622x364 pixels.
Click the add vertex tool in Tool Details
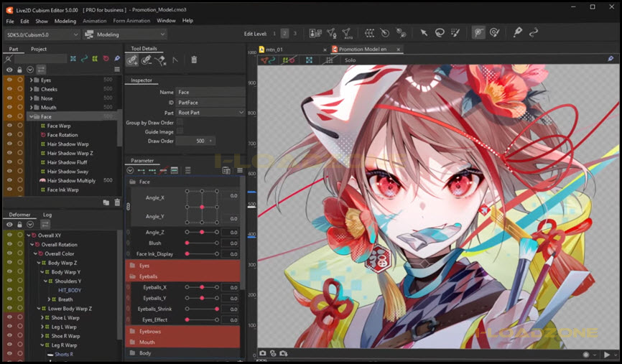[x=132, y=60]
